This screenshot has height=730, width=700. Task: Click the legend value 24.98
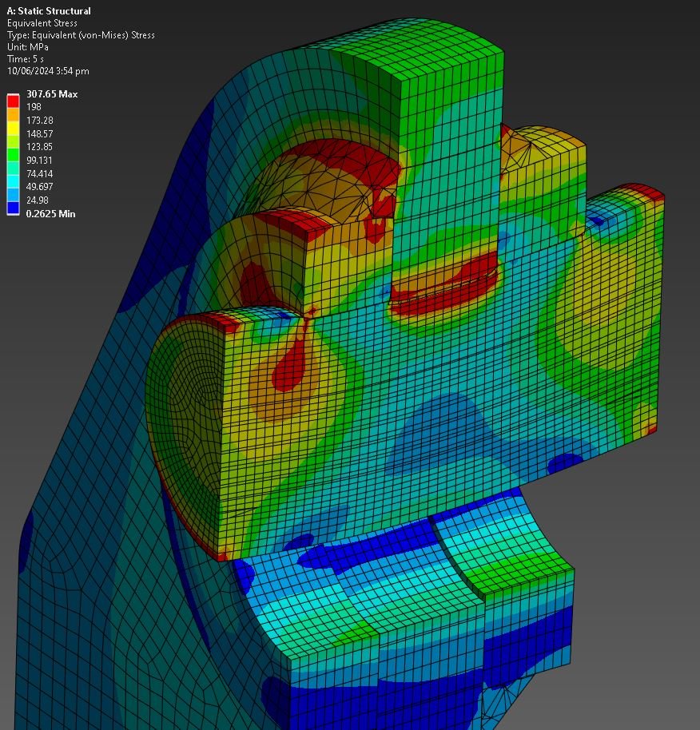coord(38,200)
